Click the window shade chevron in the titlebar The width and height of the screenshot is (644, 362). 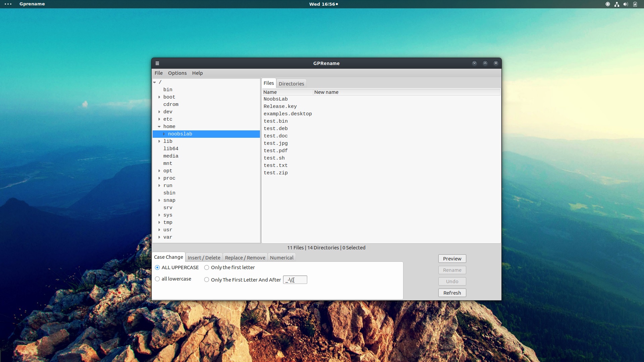[x=474, y=63]
